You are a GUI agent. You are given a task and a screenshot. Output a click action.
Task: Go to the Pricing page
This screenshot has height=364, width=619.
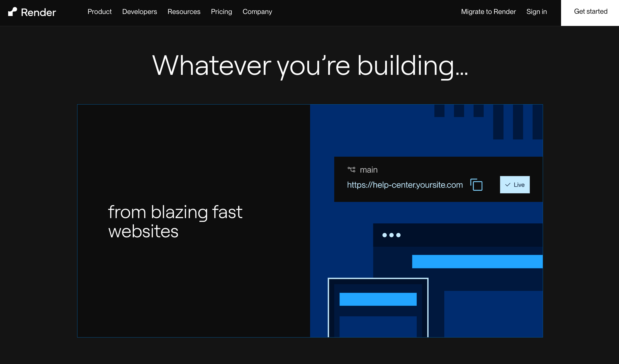point(222,12)
